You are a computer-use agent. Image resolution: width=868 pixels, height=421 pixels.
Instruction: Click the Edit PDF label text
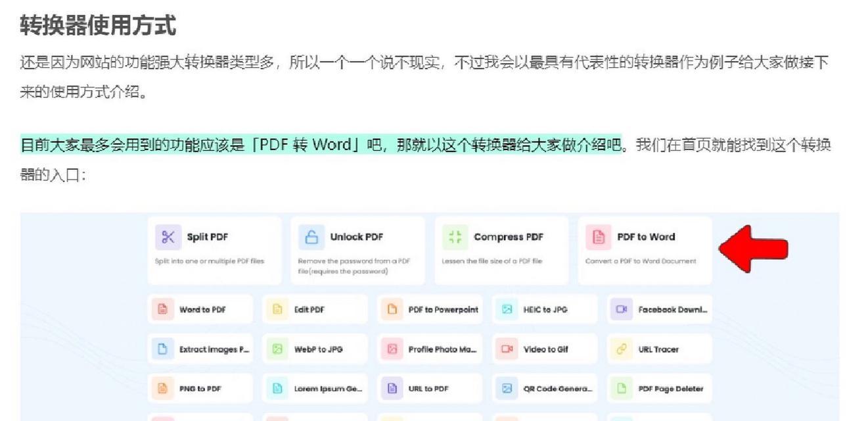pos(309,310)
